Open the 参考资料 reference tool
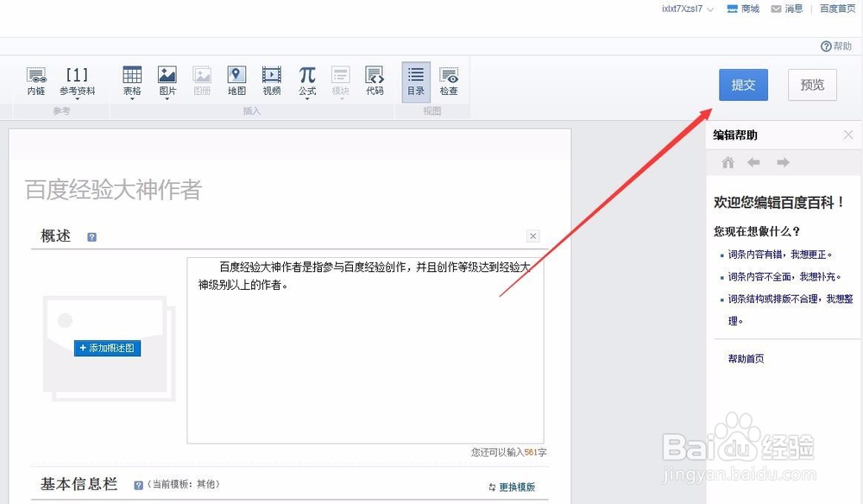The image size is (863, 504). point(77,81)
